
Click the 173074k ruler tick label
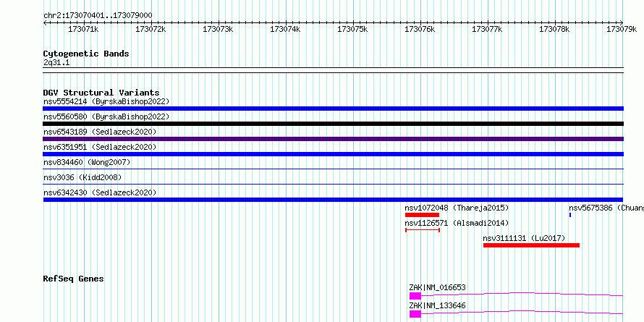coord(285,29)
